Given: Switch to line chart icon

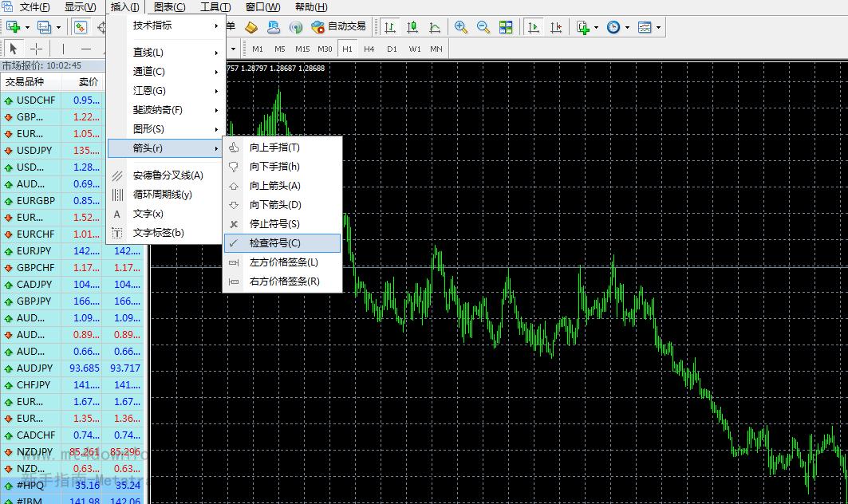Looking at the screenshot, I should [435, 27].
